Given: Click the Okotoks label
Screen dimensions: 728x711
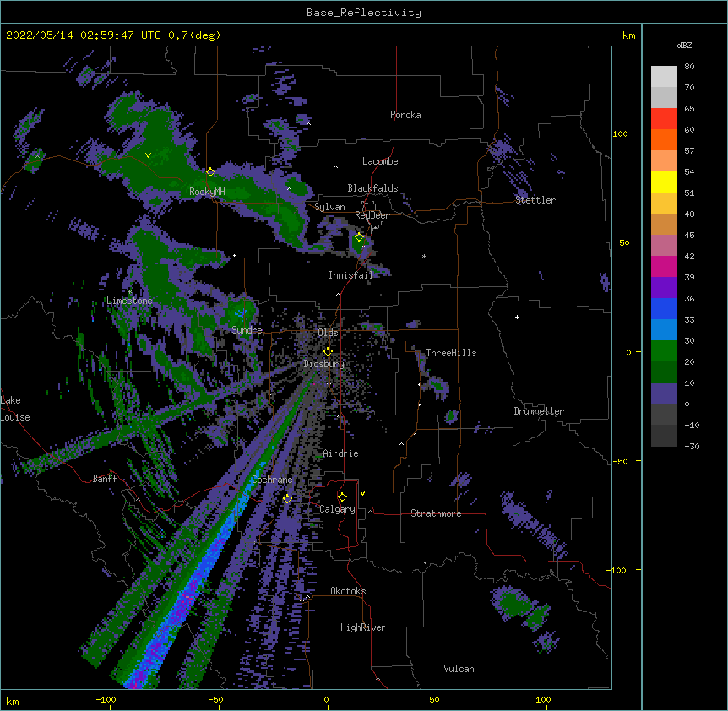Looking at the screenshot, I should point(348,591).
